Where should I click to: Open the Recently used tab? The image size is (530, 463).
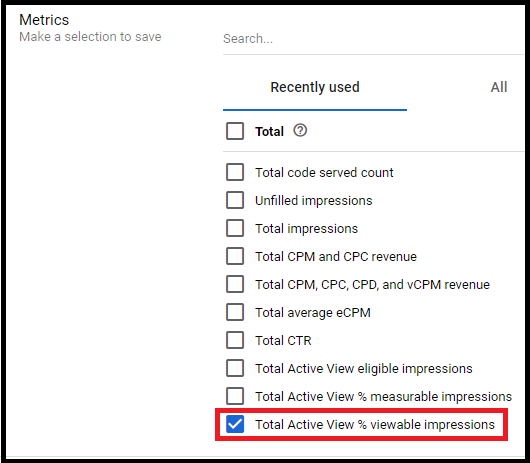(x=315, y=87)
